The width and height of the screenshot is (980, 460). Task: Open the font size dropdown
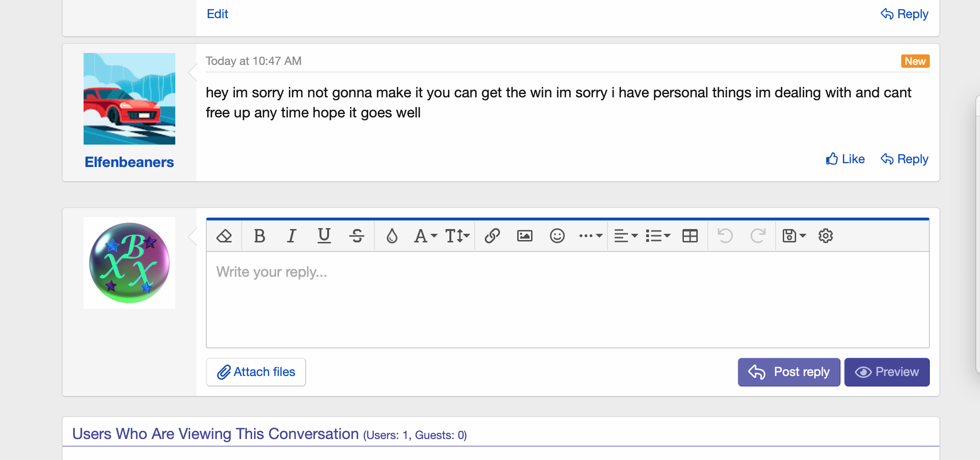tap(457, 236)
